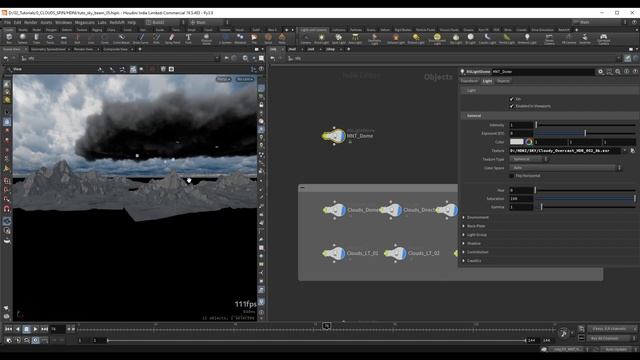Enable the Flip Horizontal checkbox
Image resolution: width=640 pixels, height=360 pixels.
point(511,176)
